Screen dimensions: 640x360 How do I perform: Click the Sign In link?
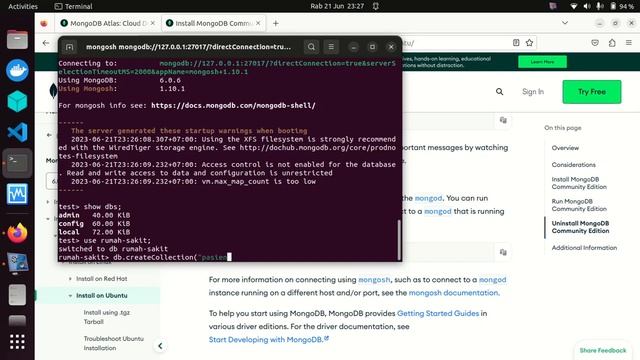tap(533, 92)
